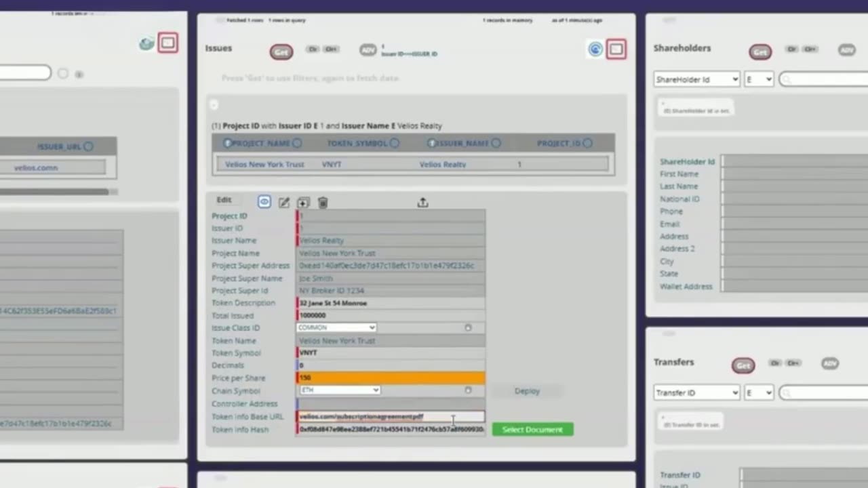Toggle the circle left of ISSUER_NAME header
Image resolution: width=868 pixels, height=488 pixels.
[431, 144]
